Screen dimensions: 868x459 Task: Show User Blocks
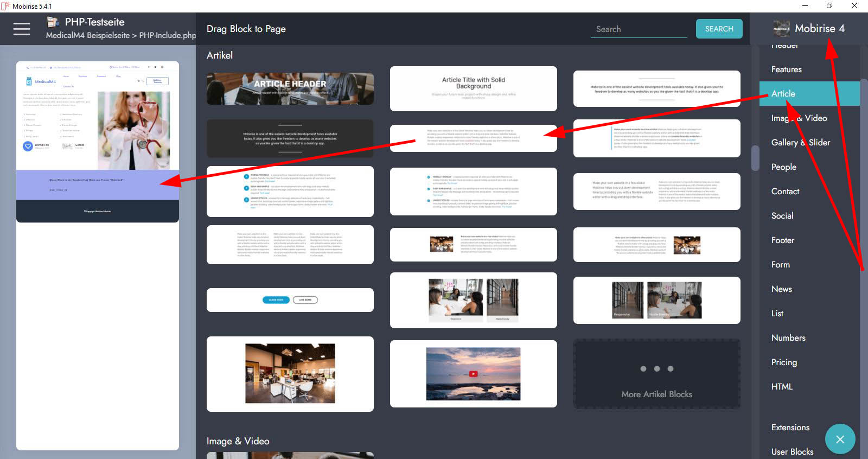tap(792, 452)
